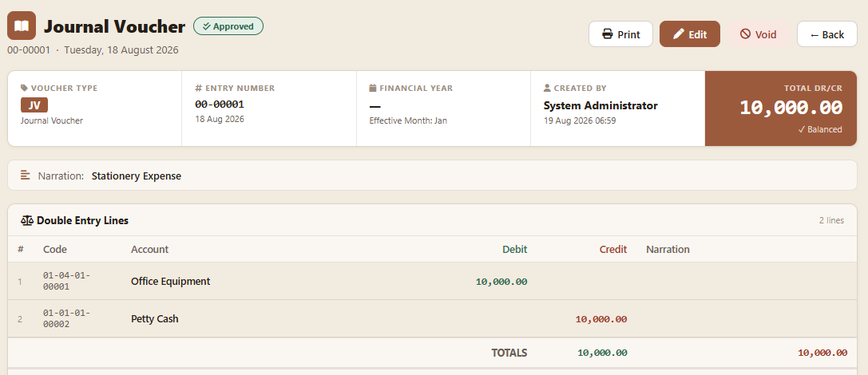The width and height of the screenshot is (868, 375).
Task: Click the System Administrator name
Action: tap(600, 105)
